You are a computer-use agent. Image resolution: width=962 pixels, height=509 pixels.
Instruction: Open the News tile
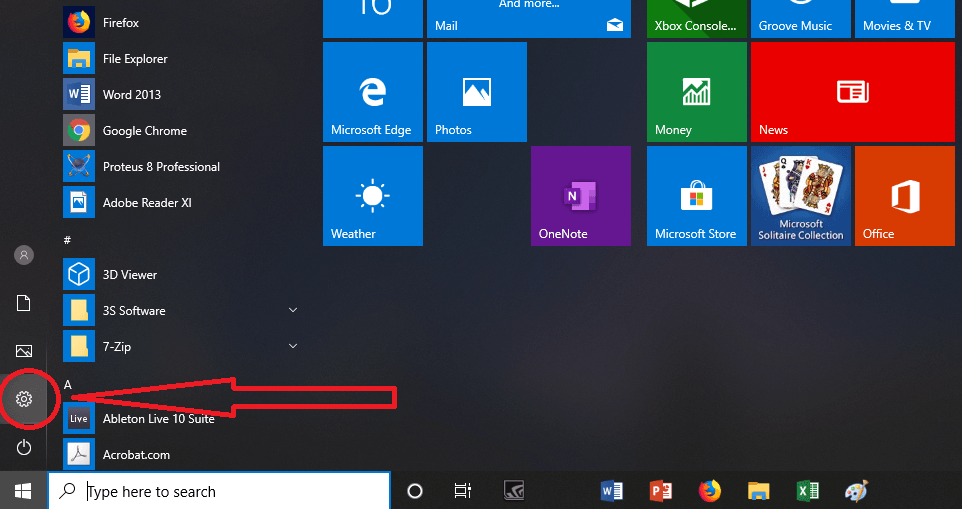tap(853, 92)
